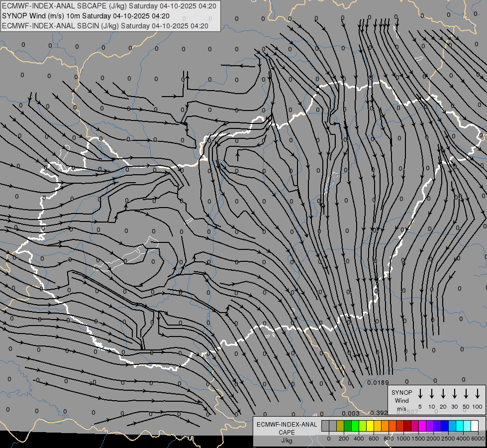
Task: Click the SYNOP Wind 10m title line
Action: [x=86, y=16]
